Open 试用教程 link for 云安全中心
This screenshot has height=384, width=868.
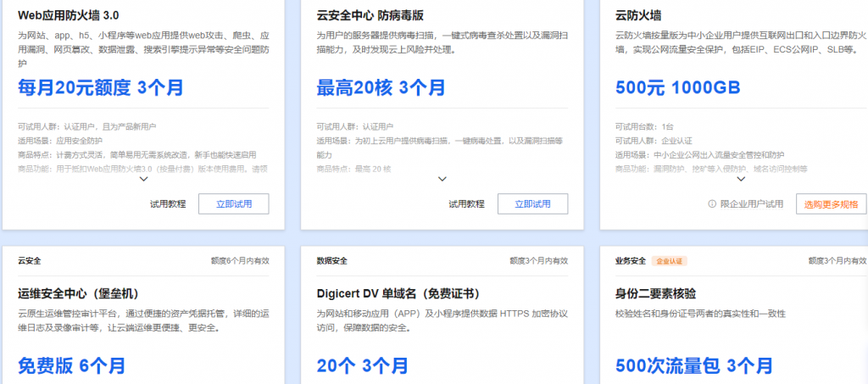click(466, 204)
